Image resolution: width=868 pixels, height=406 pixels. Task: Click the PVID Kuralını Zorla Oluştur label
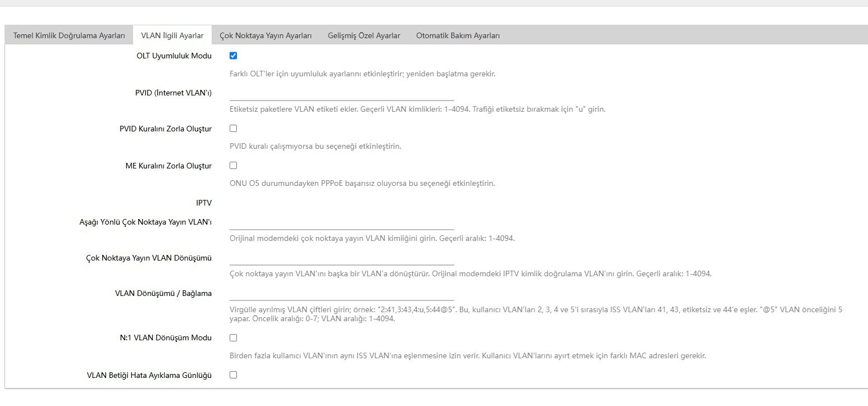pos(166,129)
